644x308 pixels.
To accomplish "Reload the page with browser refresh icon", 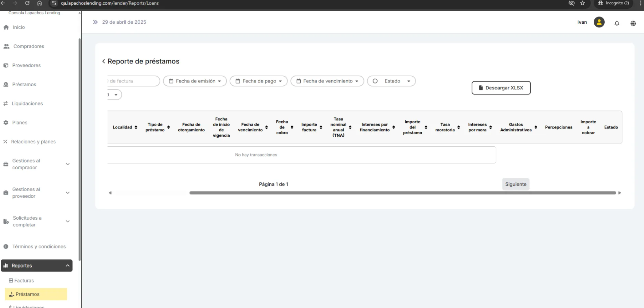I will pyautogui.click(x=27, y=3).
